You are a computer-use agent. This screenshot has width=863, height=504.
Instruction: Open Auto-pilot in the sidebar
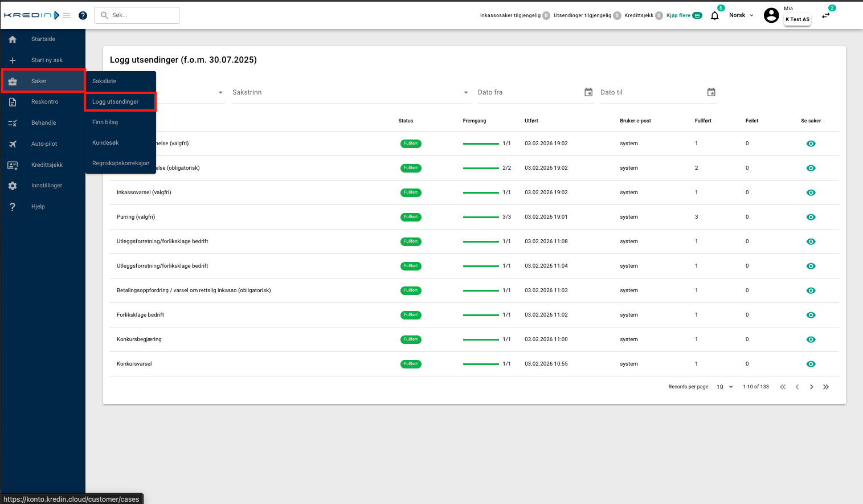click(x=44, y=144)
